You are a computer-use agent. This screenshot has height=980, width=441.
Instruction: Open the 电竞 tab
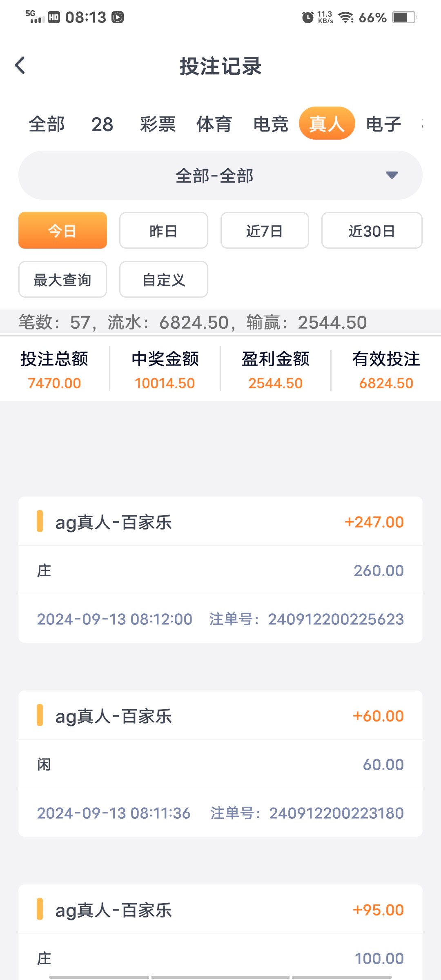pos(270,124)
